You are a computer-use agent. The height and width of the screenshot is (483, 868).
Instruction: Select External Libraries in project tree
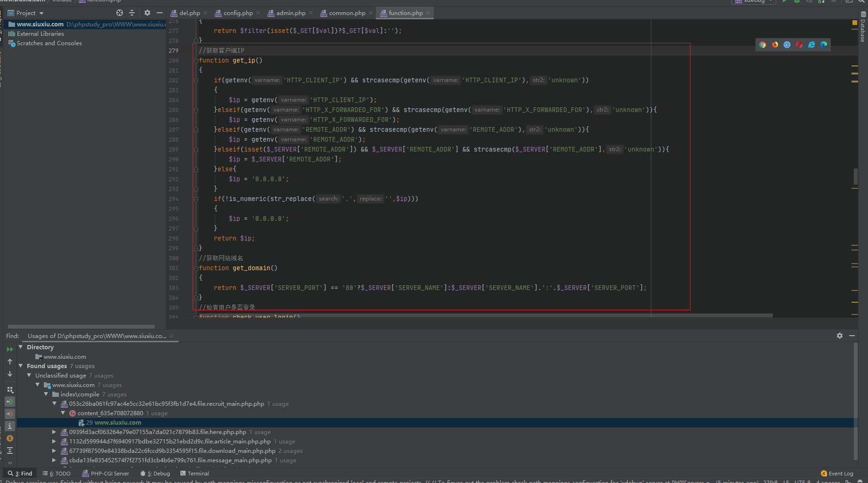pyautogui.click(x=41, y=34)
